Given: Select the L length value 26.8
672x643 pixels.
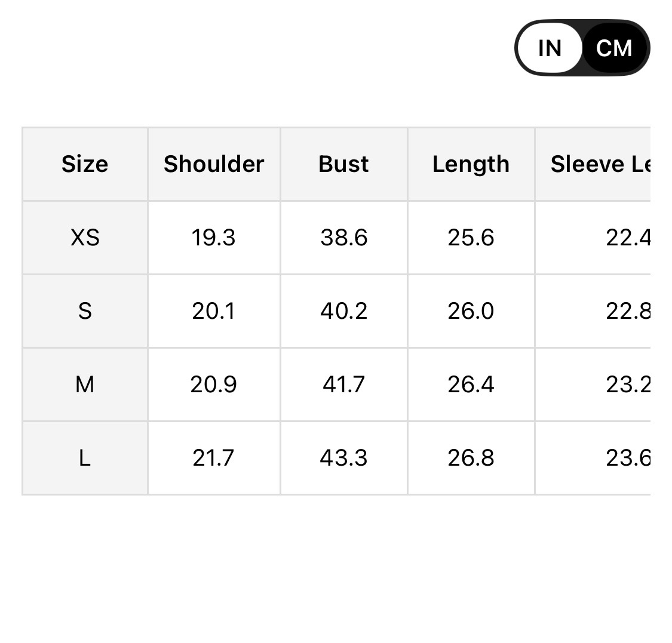Looking at the screenshot, I should [x=471, y=458].
